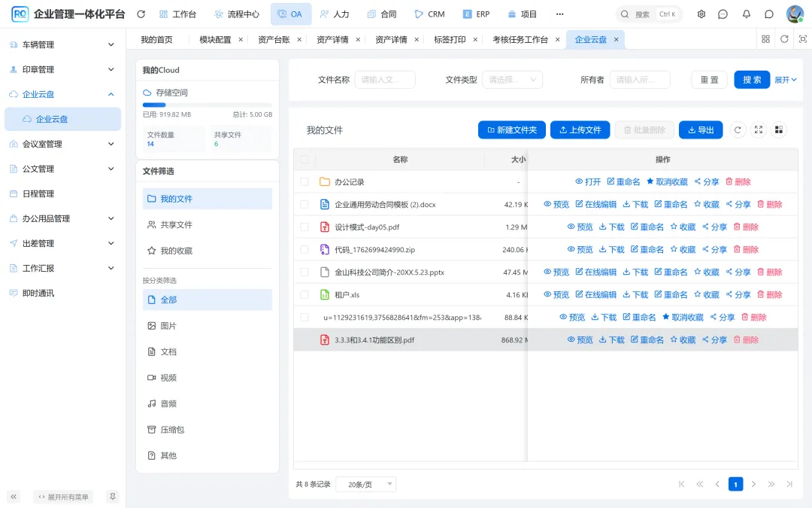Check the box for 设计模式-day05.pdf

tap(304, 227)
